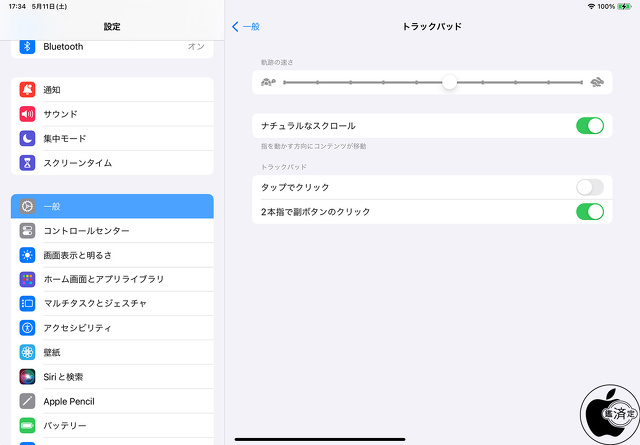640x445 pixels.
Task: Tap the tortoise slow-speed icon
Action: tap(268, 82)
